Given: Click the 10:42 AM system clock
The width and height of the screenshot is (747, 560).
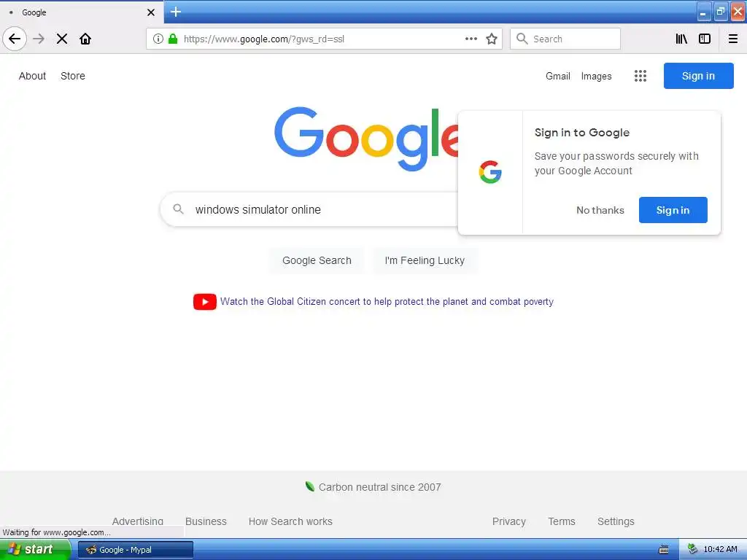Looking at the screenshot, I should click(720, 549).
